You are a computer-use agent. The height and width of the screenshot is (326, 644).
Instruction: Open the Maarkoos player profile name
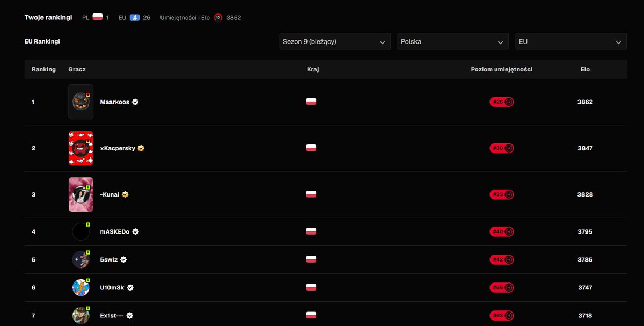pyautogui.click(x=115, y=102)
